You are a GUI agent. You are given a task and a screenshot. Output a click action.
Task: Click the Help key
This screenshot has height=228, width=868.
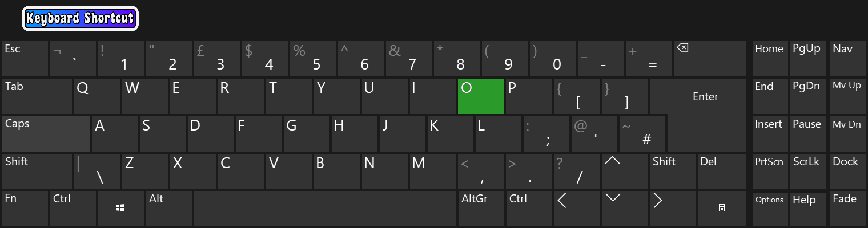tap(807, 209)
